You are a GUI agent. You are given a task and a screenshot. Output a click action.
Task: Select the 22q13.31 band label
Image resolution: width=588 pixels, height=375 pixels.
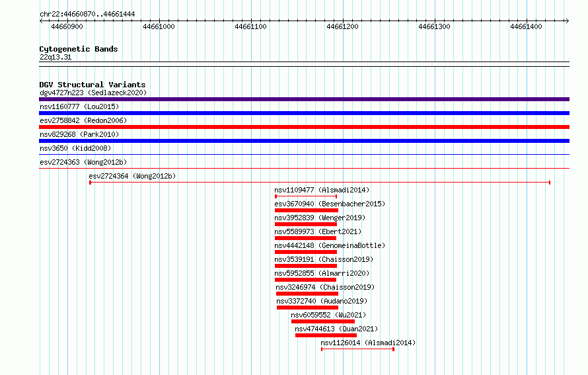[x=55, y=57]
